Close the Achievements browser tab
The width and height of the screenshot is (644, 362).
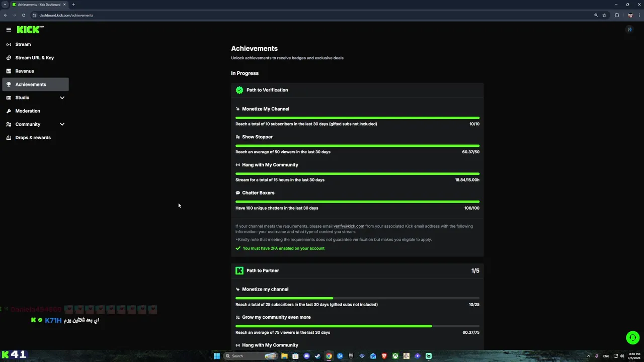[64, 5]
